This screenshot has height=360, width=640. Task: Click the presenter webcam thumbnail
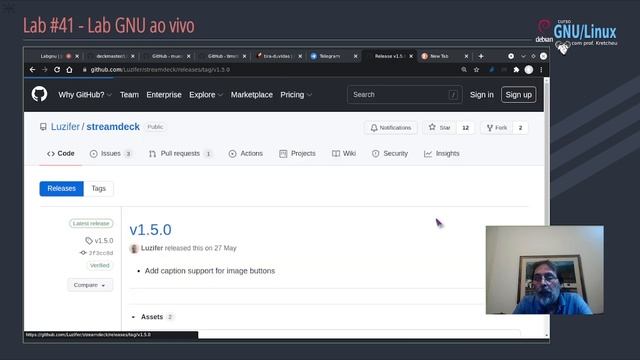[x=544, y=270]
